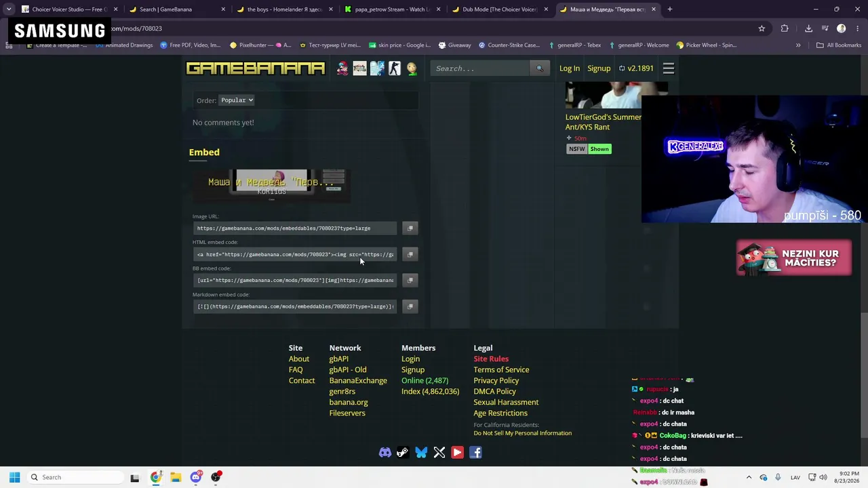Select the Markdown embed code field
Screen dimensions: 868x488
295,306
